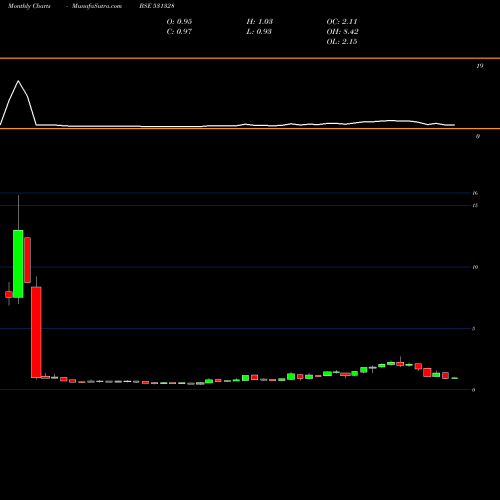500x500 pixels.
Task: Select the price axis label 5
Action: click(x=473, y=329)
